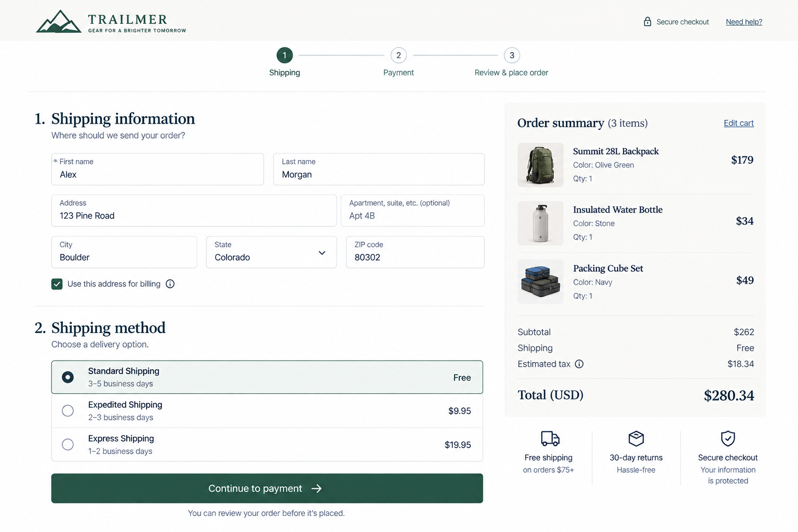Viewport: 798px width, 532px height.
Task: Focus the First name field
Action: (x=157, y=169)
